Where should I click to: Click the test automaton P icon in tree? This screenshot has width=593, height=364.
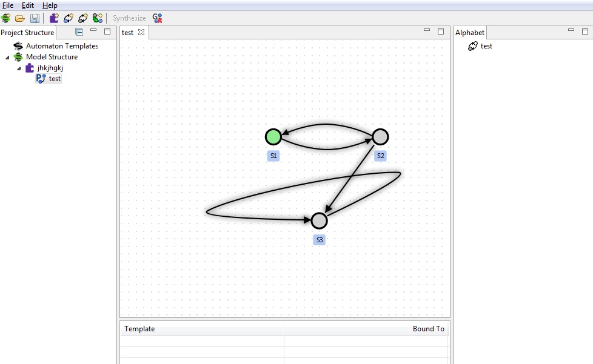tap(41, 79)
